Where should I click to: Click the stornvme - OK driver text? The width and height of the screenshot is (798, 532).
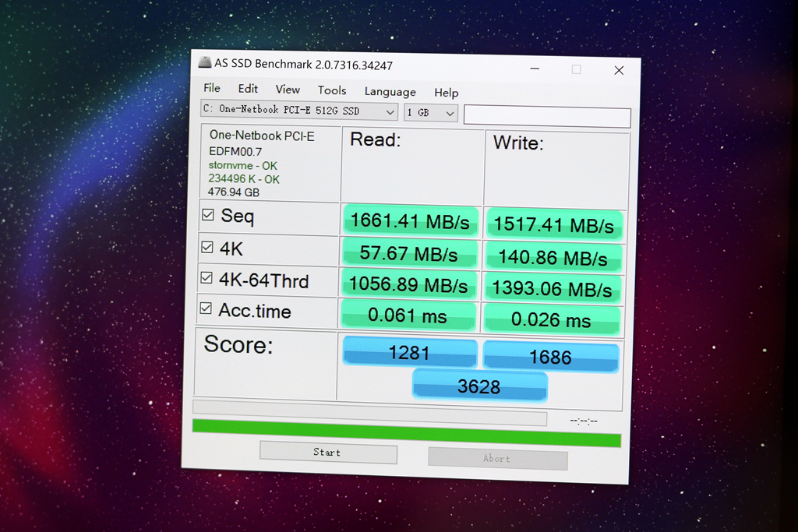tap(243, 165)
